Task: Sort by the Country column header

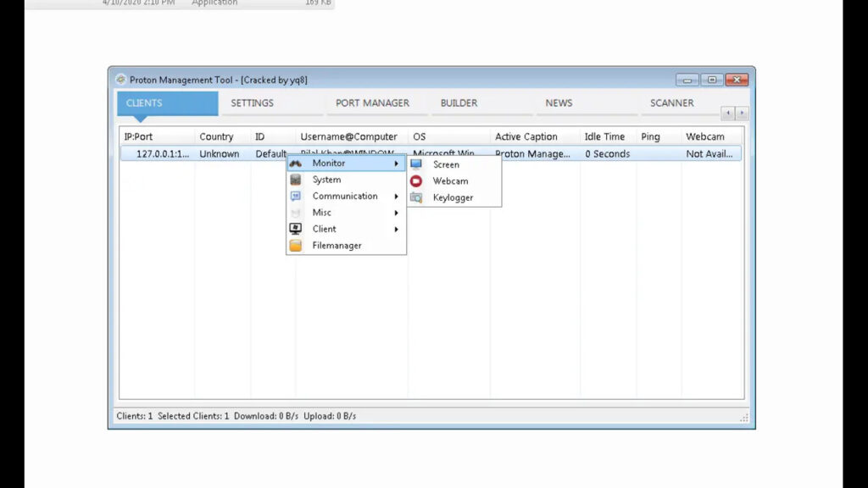Action: tap(223, 136)
